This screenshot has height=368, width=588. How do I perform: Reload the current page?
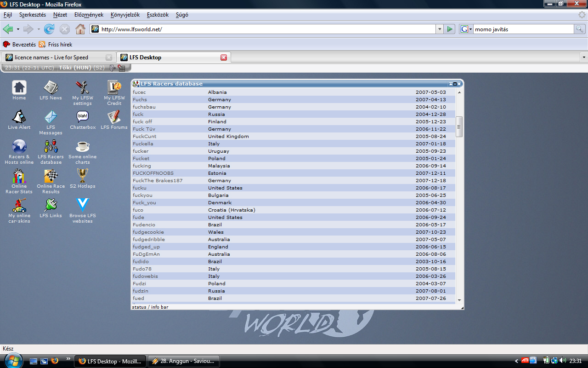[x=49, y=29]
